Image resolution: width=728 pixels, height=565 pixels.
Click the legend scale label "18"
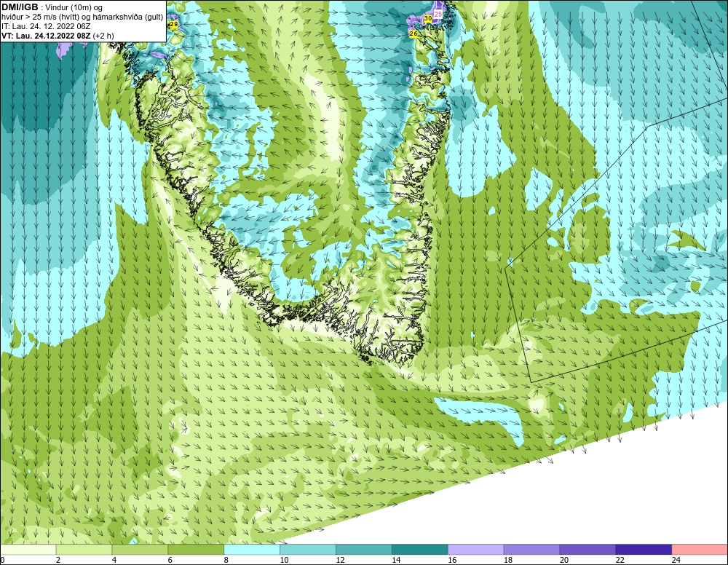[x=508, y=561]
